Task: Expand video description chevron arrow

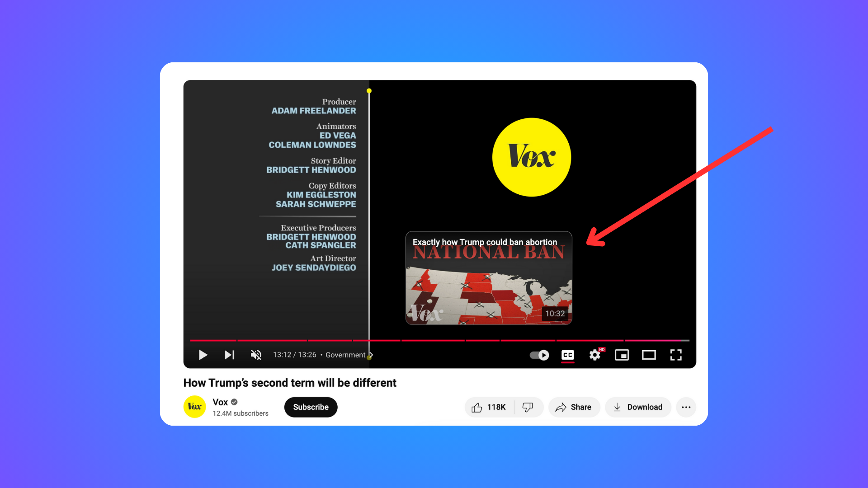Action: click(370, 355)
